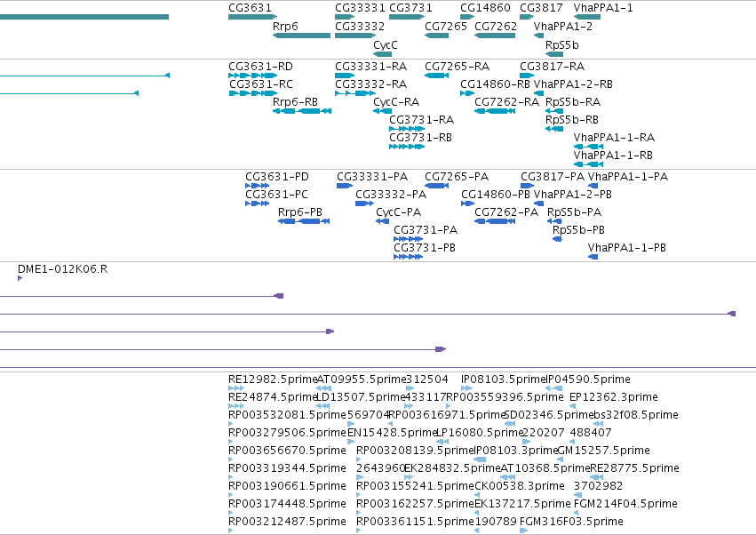Open the CG33331-PA protein feature

pos(372,177)
